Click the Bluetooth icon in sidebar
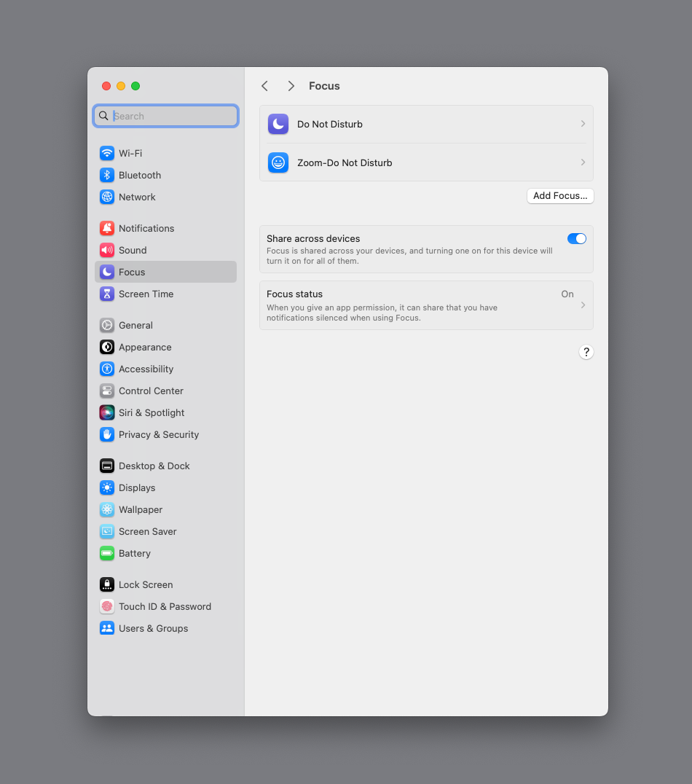 coord(107,175)
